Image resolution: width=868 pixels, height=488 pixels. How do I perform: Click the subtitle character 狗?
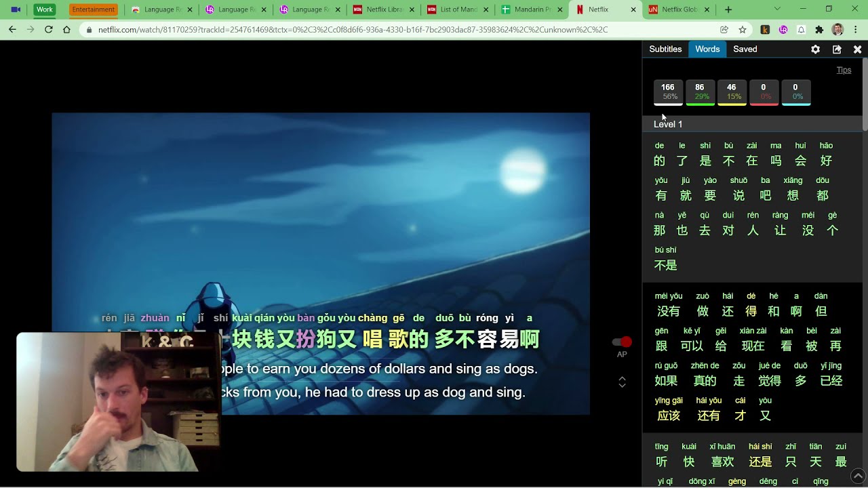tap(328, 339)
